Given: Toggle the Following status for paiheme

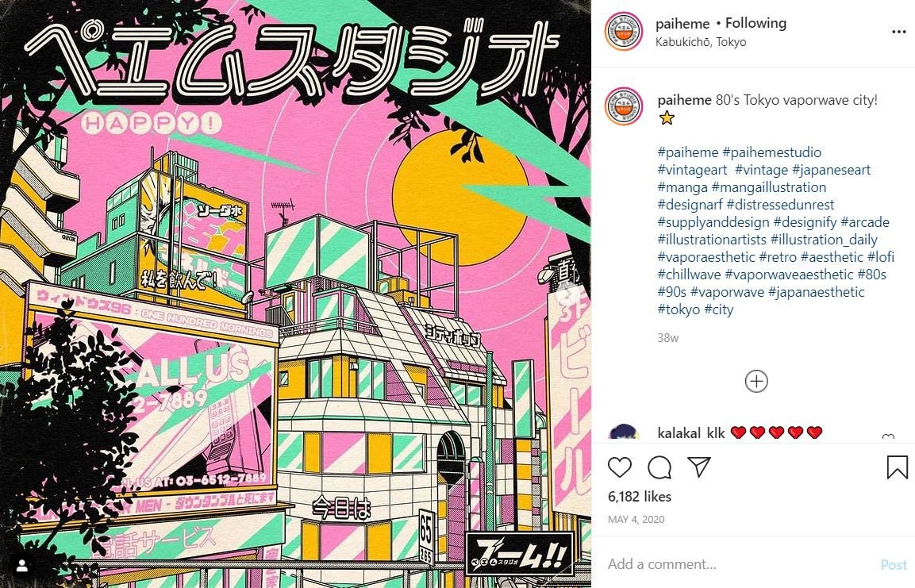Looking at the screenshot, I should (x=755, y=23).
